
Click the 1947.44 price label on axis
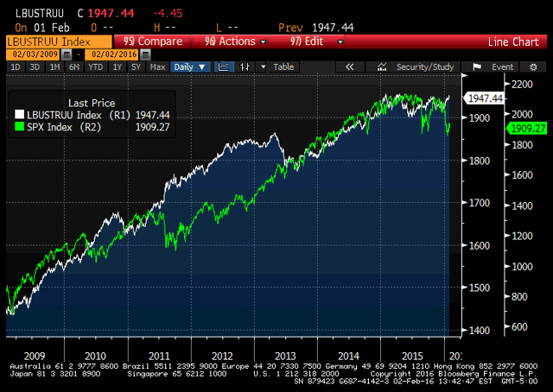coord(485,98)
